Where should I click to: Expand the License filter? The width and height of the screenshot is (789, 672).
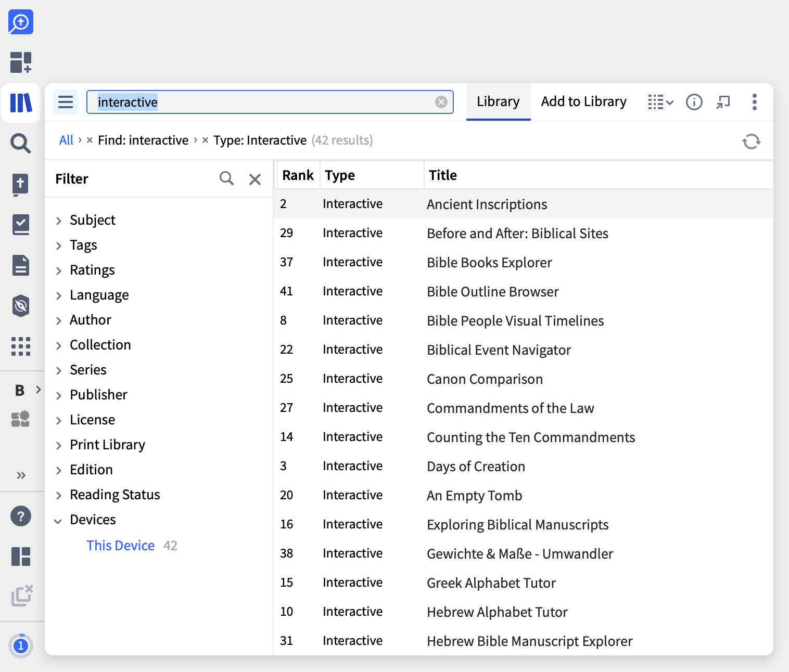coord(58,420)
